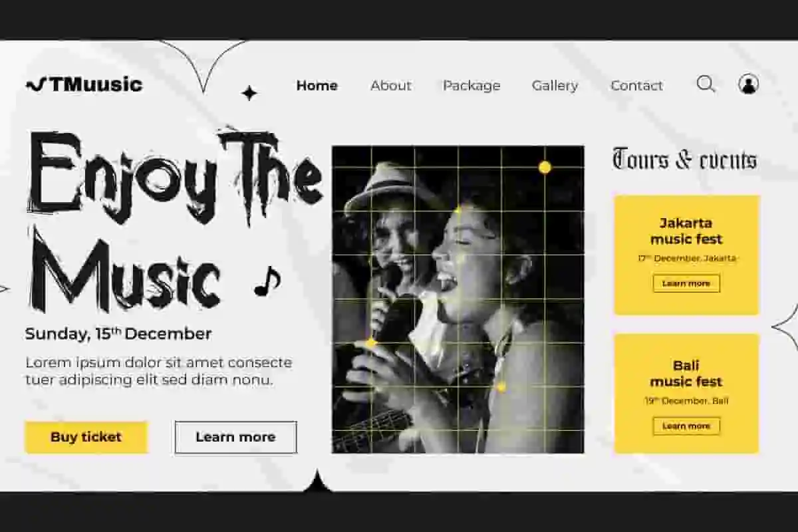Click the yellow dot at the photo top
The image size is (798, 532).
click(545, 168)
